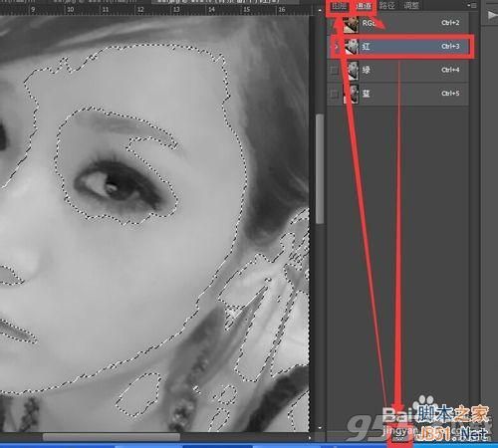Screen dimensions: 498x448
Task: Show the green (绿) channel visibility box
Action: (x=335, y=71)
